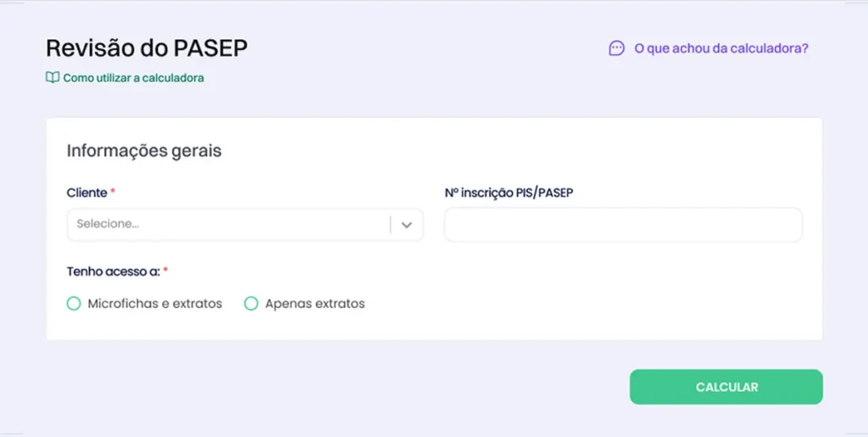Click the 'Apenas extratos' option label text
The width and height of the screenshot is (868, 437).
[314, 303]
